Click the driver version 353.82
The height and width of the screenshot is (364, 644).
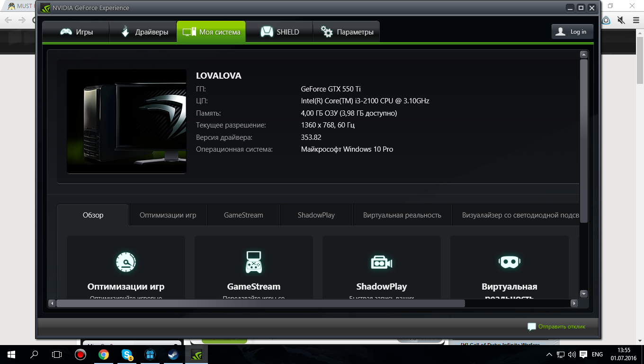coord(311,137)
